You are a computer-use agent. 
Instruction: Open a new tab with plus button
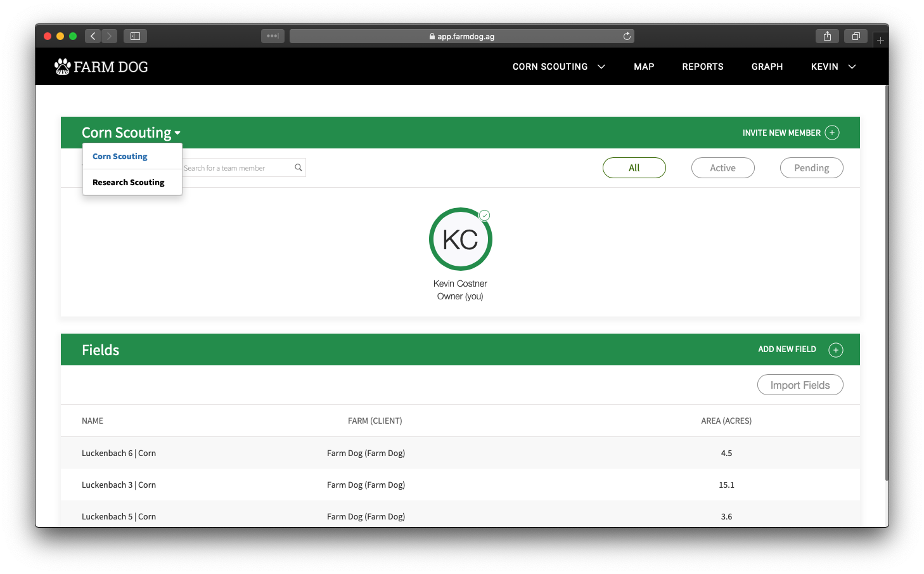[880, 40]
